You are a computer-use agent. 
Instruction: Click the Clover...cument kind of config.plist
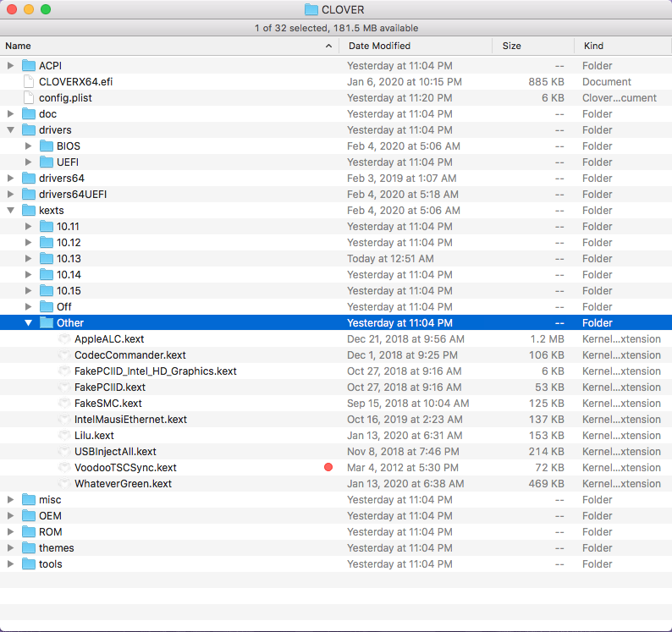(x=620, y=97)
